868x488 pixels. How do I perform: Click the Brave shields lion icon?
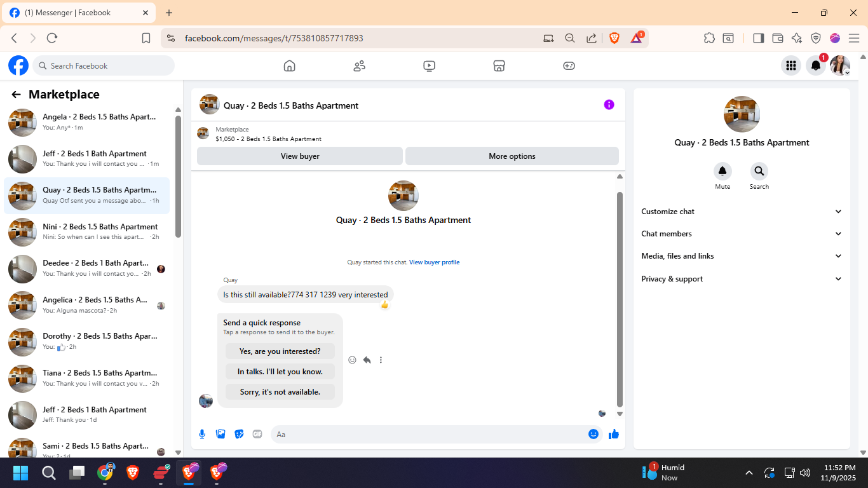(614, 38)
